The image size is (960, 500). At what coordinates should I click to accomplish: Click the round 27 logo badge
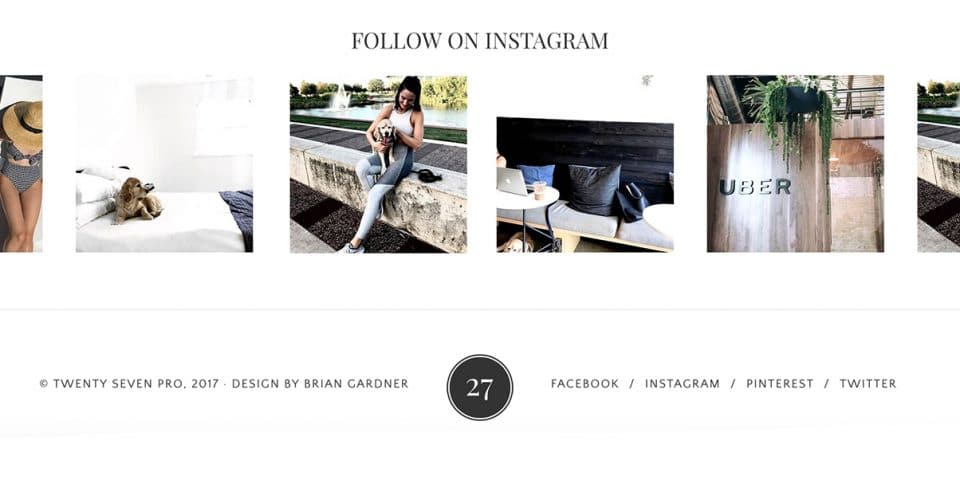[x=480, y=387]
